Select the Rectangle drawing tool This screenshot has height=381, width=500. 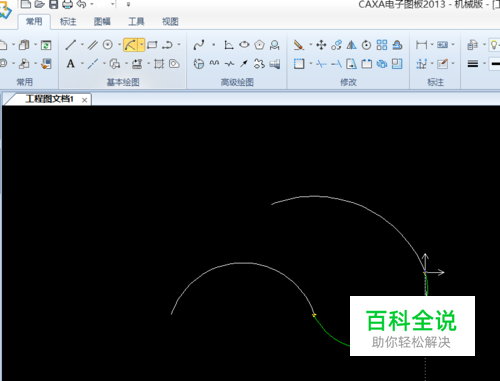coord(152,45)
